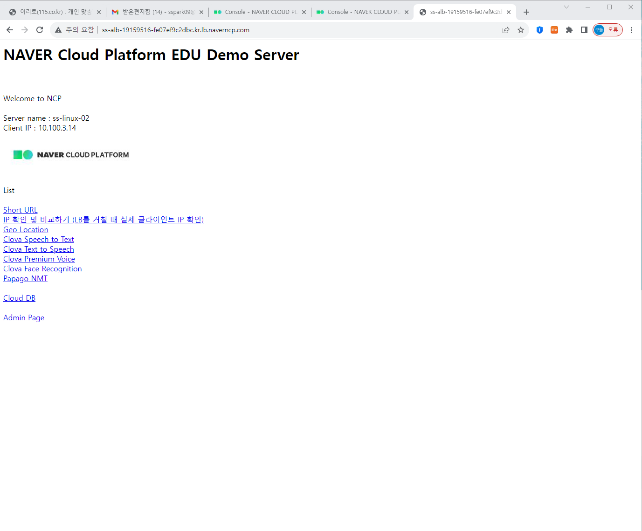The height and width of the screenshot is (531, 642).
Task: Click the not-secure warning icon
Action: tap(58, 30)
